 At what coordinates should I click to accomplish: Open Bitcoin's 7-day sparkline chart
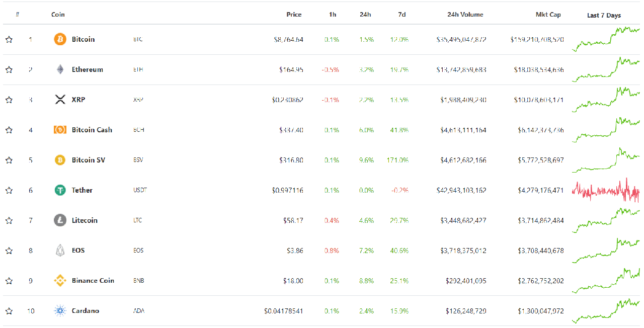coord(606,39)
